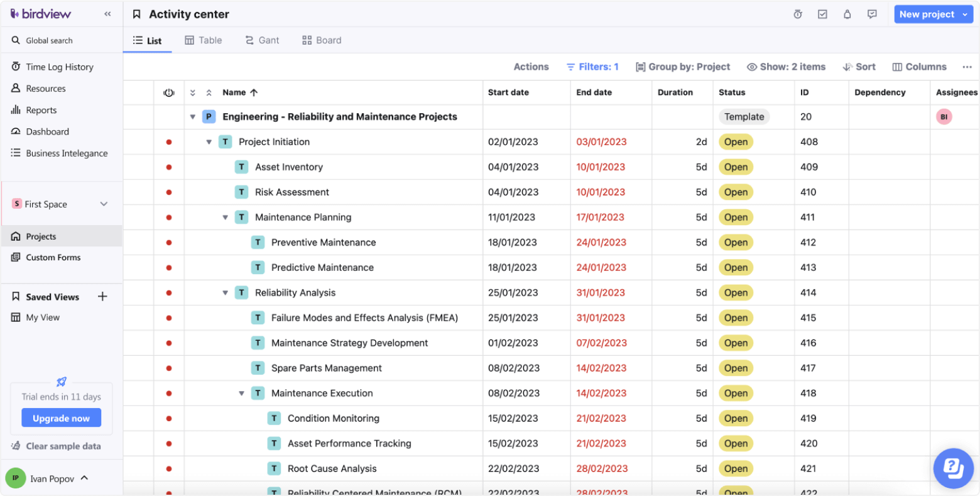Add a new saved view with plus icon
The image size is (980, 496).
point(102,297)
